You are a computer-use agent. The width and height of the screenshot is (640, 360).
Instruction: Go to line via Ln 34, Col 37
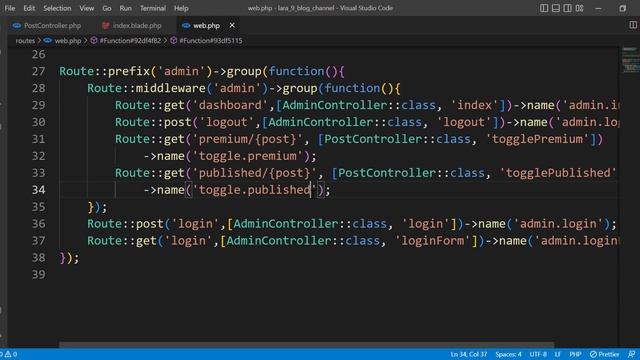tap(469, 354)
